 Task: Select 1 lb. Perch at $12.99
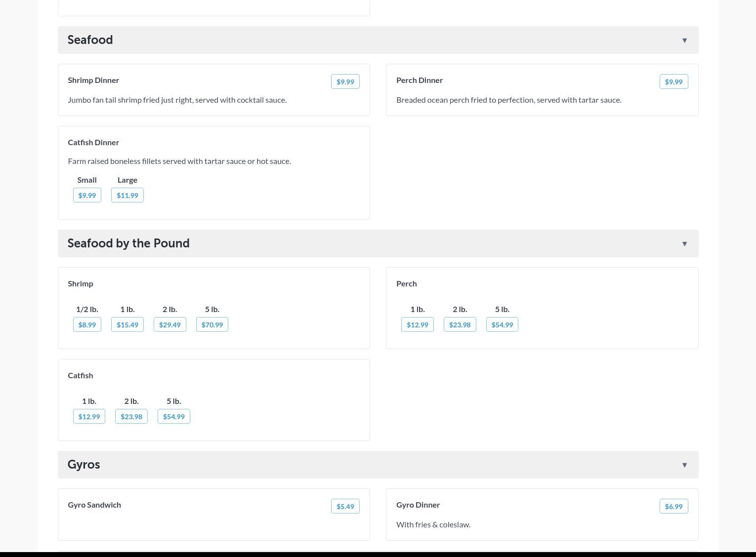[x=417, y=325]
